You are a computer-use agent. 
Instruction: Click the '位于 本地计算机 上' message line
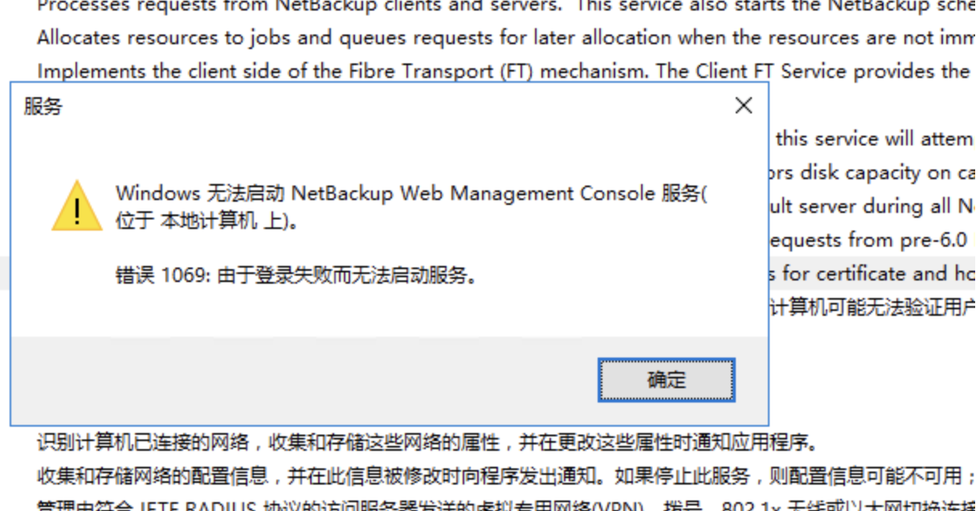click(208, 221)
